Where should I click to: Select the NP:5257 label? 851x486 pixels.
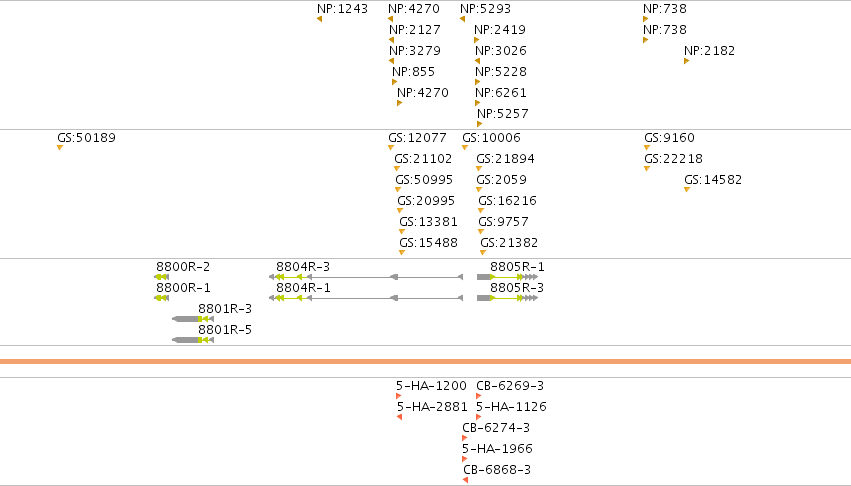[503, 113]
